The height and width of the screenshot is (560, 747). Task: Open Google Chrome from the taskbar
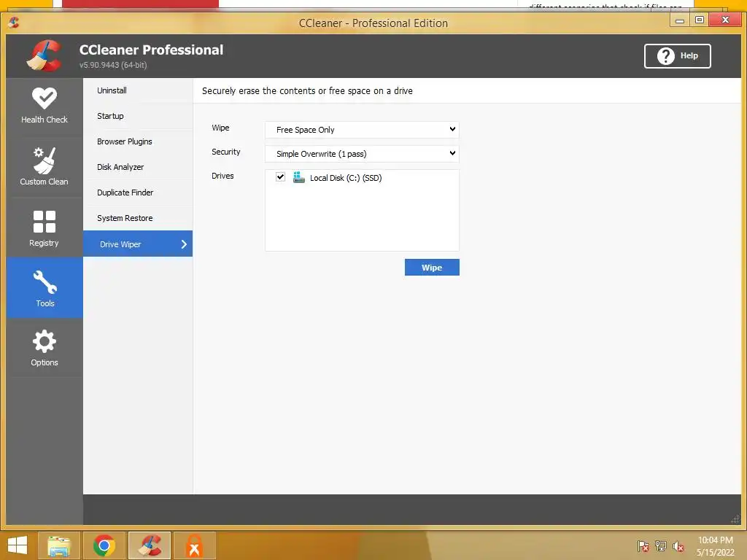(x=104, y=545)
